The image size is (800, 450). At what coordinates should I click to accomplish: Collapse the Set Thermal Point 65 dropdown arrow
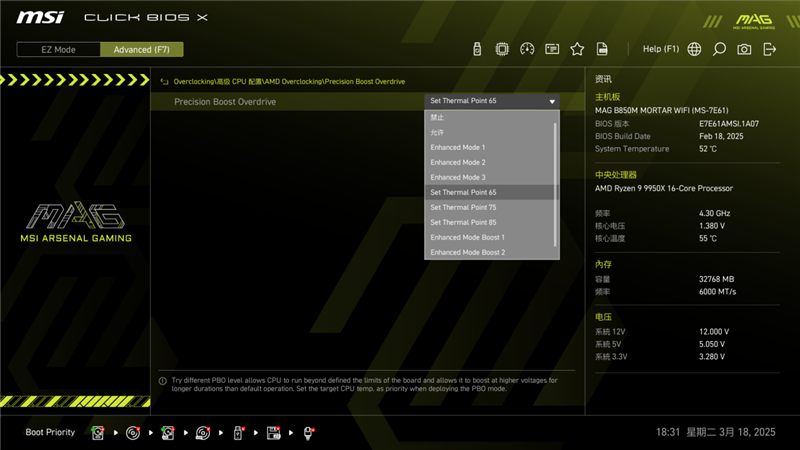pos(552,101)
